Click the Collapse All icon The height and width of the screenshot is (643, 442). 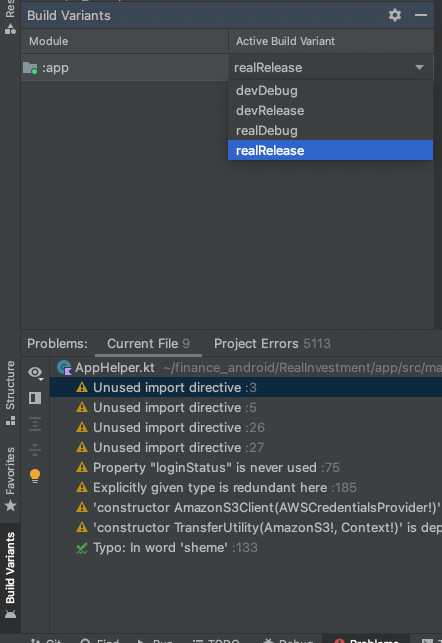pos(35,449)
